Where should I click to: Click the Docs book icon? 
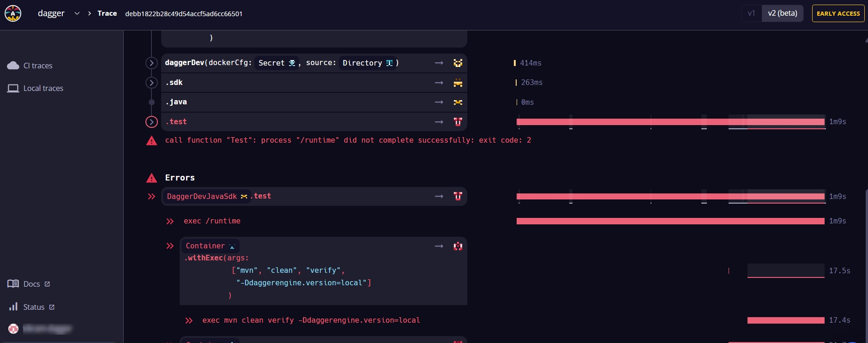13,284
